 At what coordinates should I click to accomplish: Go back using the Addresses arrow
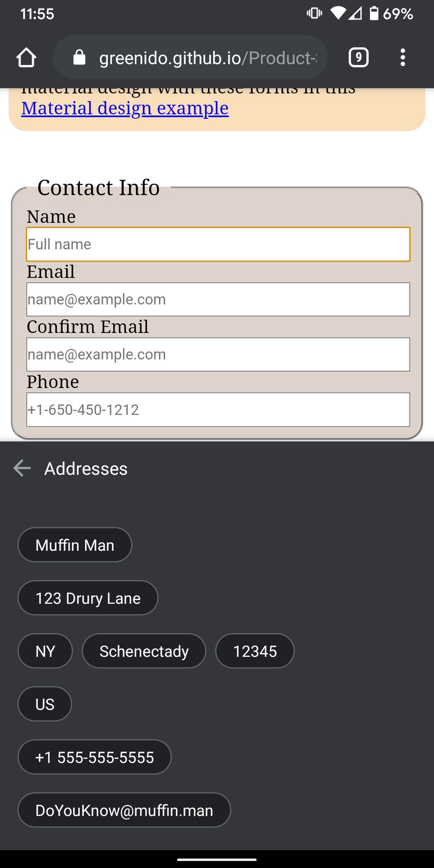point(22,468)
